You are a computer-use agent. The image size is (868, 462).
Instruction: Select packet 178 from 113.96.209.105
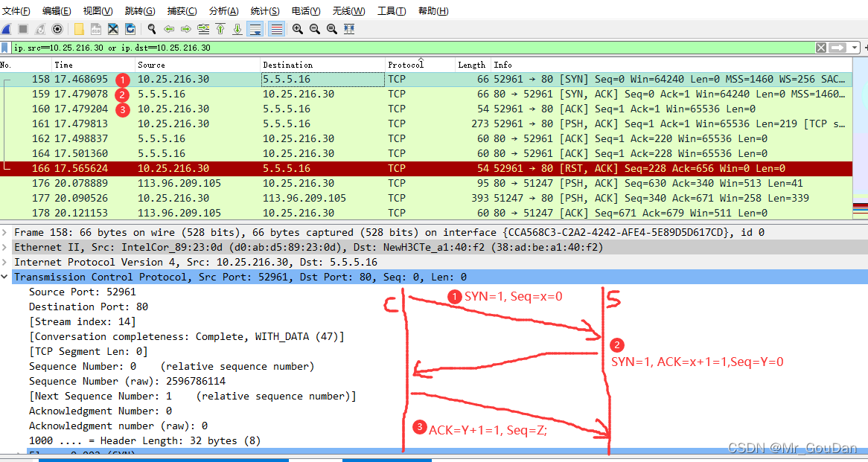[427, 213]
